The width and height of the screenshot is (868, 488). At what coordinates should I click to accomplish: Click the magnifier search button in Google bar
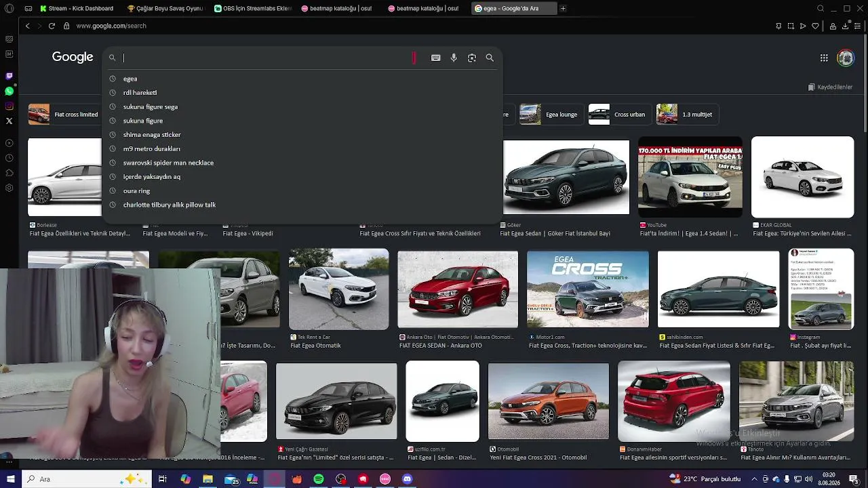click(x=490, y=58)
